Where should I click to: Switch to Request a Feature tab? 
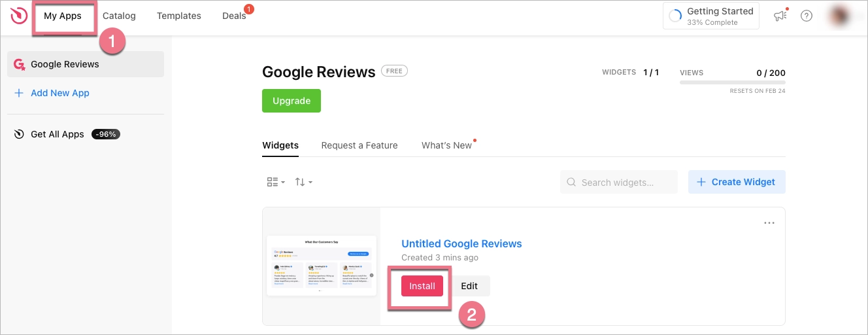pos(359,145)
